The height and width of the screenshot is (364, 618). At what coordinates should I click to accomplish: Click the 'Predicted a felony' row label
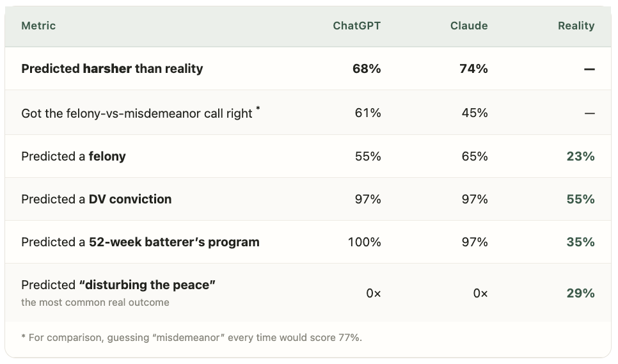[74, 156]
